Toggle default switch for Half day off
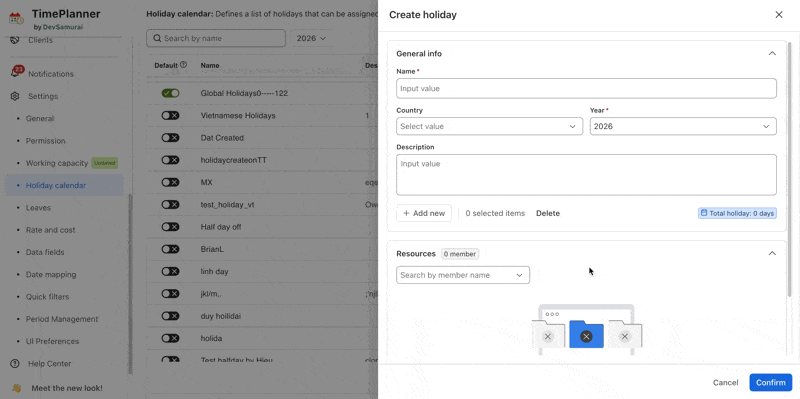Image resolution: width=800 pixels, height=399 pixels. [170, 227]
